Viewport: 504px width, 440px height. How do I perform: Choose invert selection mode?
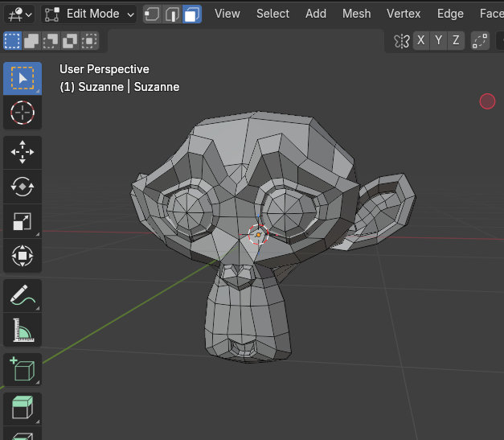tap(70, 41)
